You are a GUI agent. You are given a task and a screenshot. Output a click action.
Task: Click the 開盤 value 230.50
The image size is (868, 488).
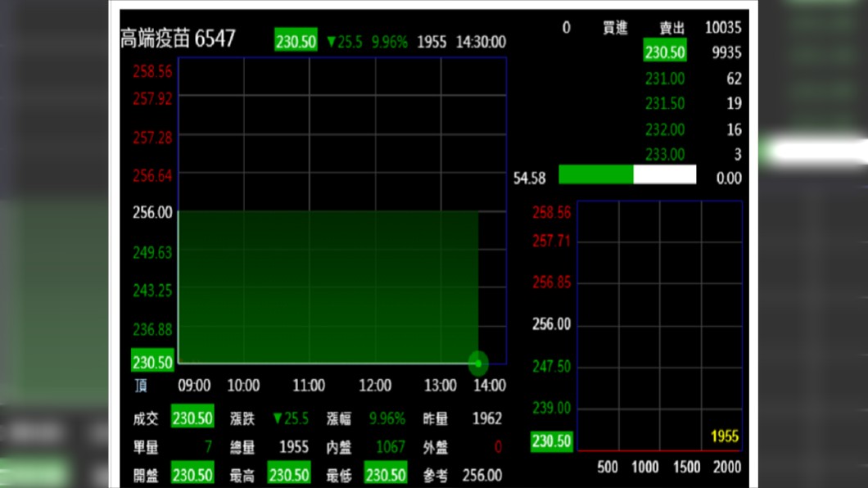tap(192, 475)
